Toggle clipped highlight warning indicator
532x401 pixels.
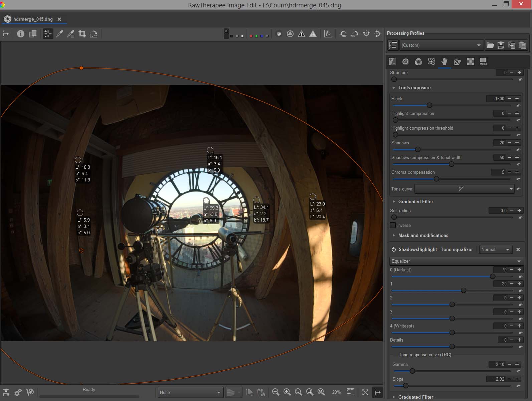(x=313, y=34)
